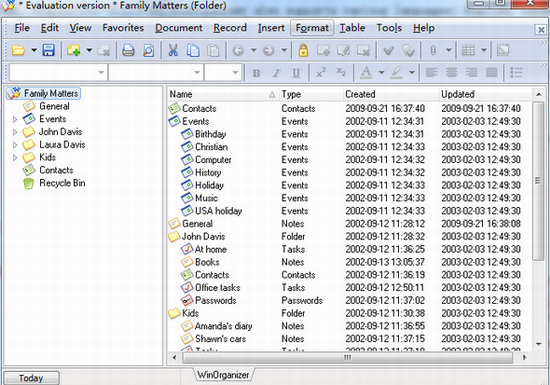Click the Add new document icon
The image size is (550, 385).
tap(74, 50)
